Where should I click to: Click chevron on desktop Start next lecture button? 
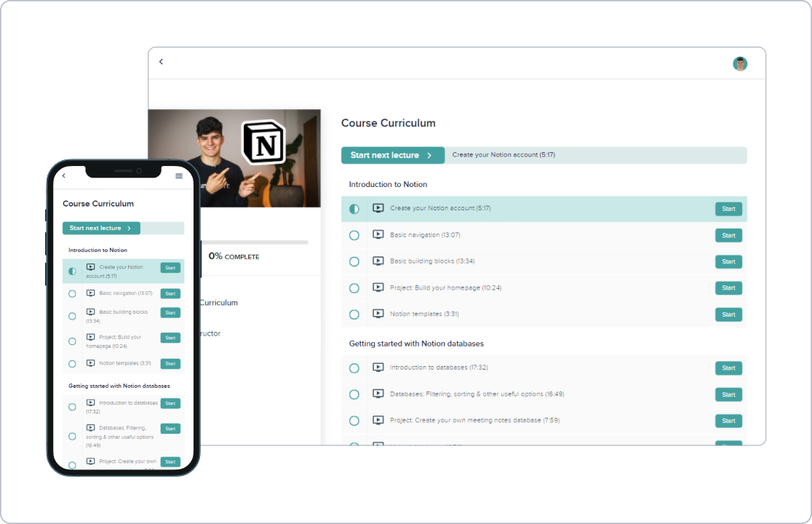pyautogui.click(x=429, y=155)
